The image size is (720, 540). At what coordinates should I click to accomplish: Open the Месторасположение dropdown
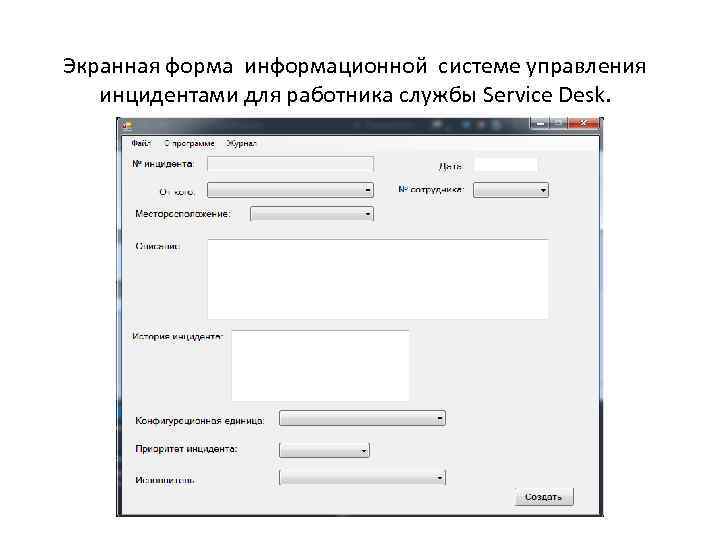pos(311,213)
